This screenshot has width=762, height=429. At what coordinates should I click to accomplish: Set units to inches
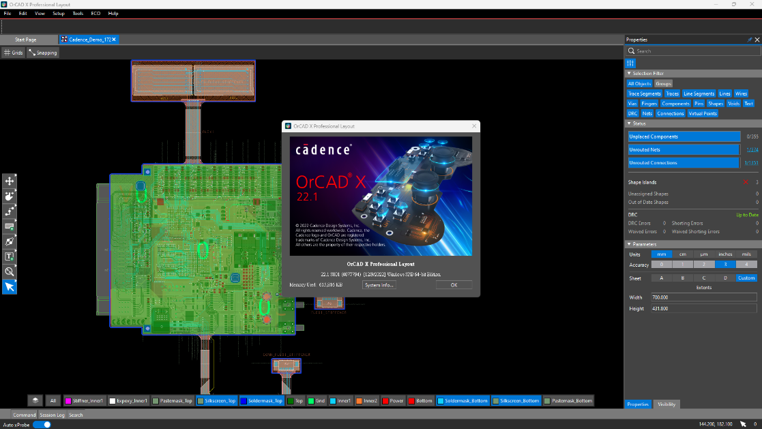pos(725,254)
